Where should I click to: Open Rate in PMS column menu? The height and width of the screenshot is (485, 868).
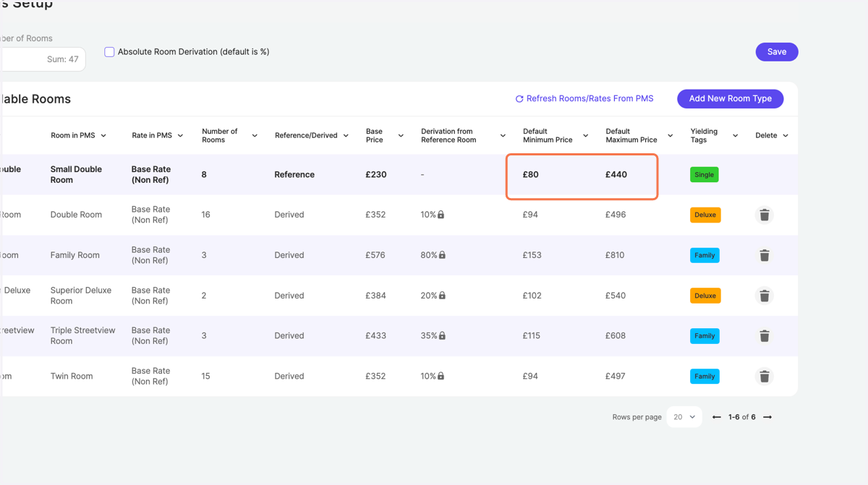(x=180, y=136)
